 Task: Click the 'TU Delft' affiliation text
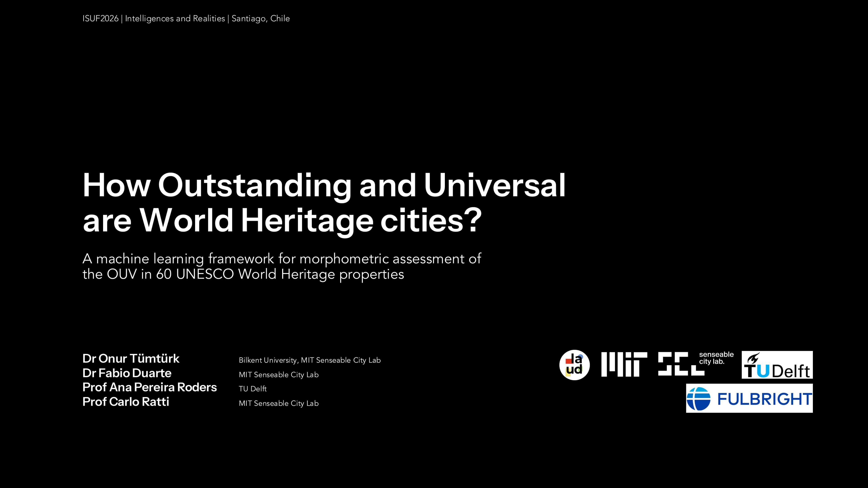(x=253, y=389)
